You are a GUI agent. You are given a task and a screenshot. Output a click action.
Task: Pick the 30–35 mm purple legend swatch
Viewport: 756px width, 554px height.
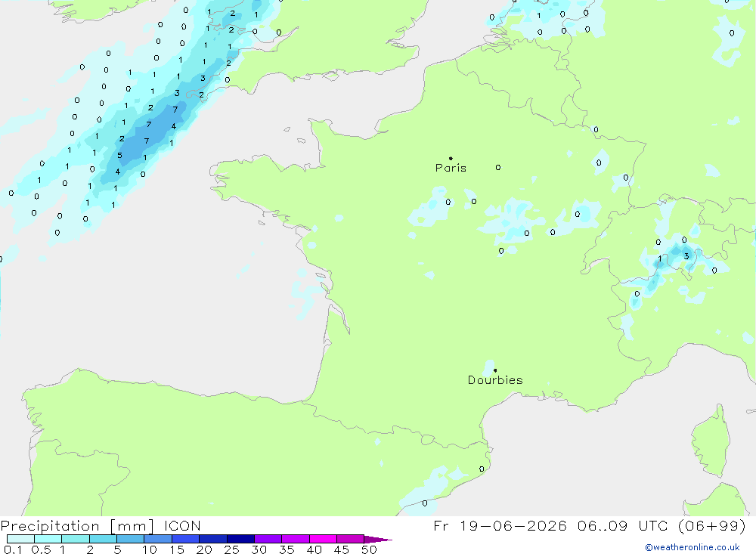268,539
